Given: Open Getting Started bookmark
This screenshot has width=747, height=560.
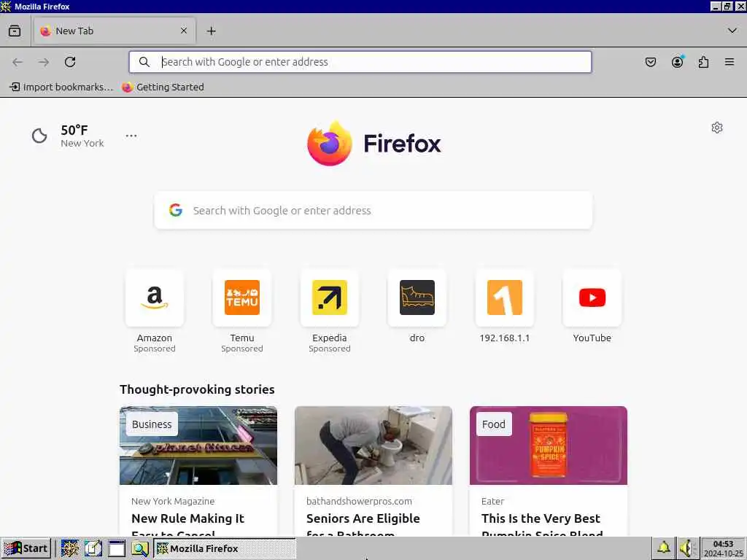Looking at the screenshot, I should pos(163,87).
